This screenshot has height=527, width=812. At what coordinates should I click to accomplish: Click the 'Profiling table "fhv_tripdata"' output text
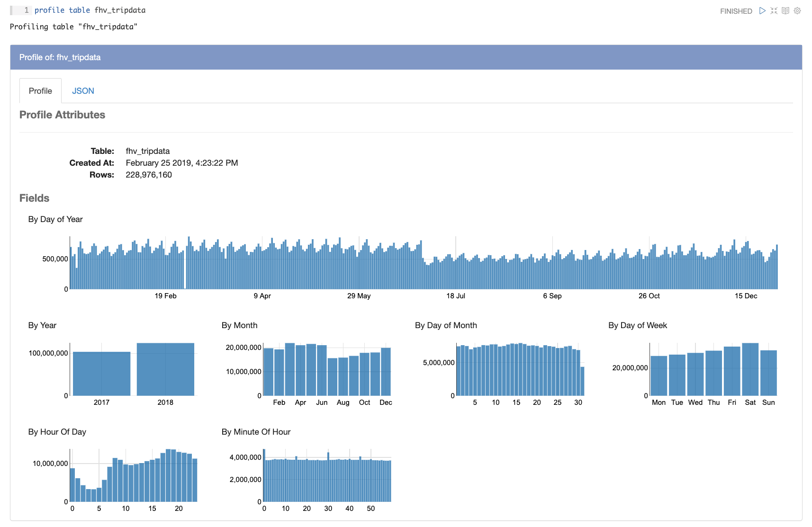[x=73, y=27]
